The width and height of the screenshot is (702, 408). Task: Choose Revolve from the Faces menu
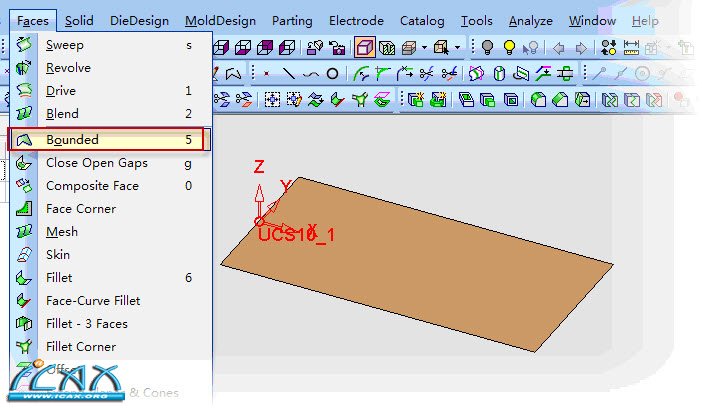click(110, 68)
